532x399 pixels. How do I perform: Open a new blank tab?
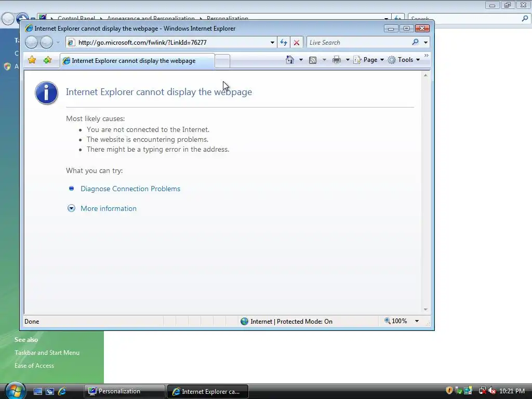click(222, 61)
